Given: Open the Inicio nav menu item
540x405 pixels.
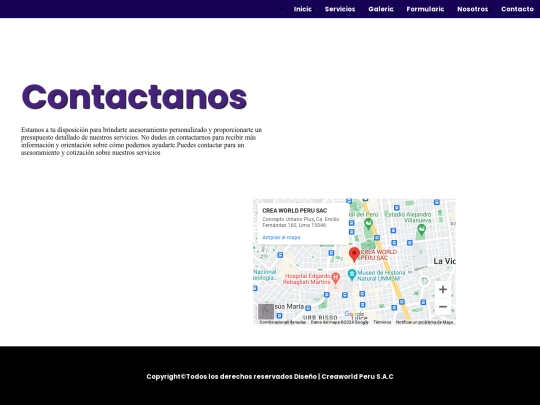Looking at the screenshot, I should pos(303,9).
